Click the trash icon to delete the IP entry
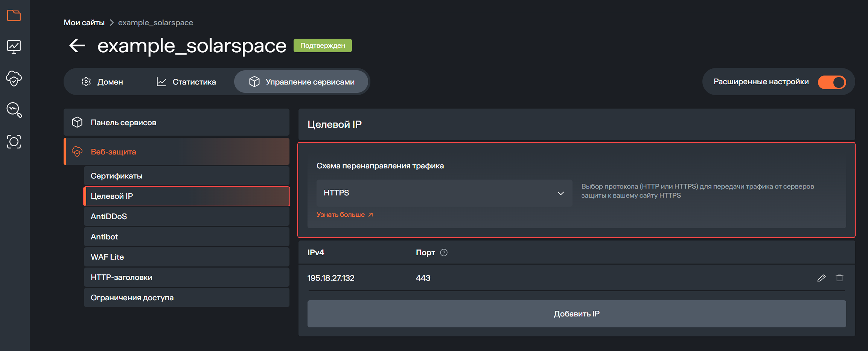 [839, 278]
